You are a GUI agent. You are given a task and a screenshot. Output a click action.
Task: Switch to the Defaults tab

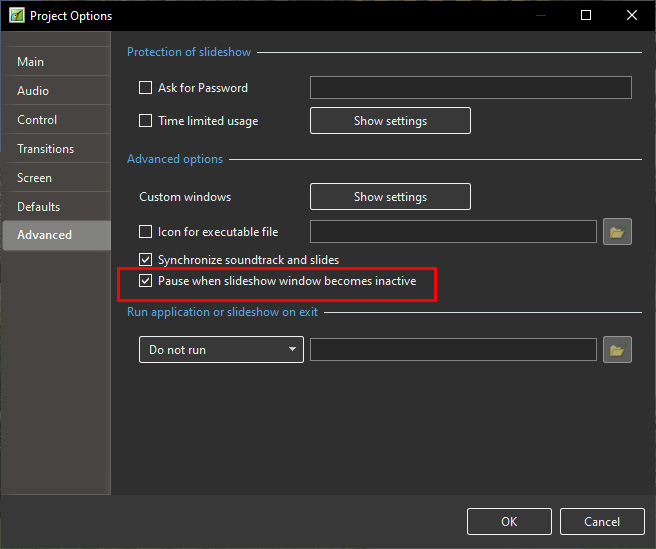(39, 207)
